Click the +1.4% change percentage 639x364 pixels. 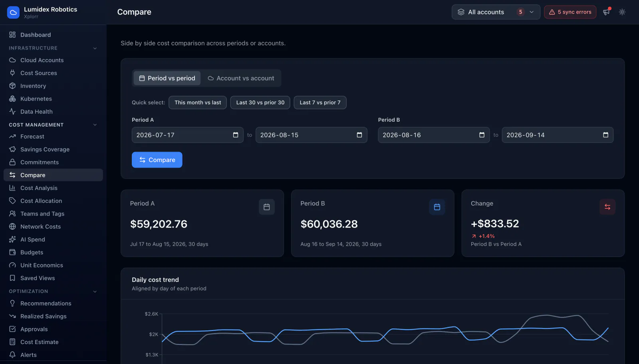click(x=486, y=236)
